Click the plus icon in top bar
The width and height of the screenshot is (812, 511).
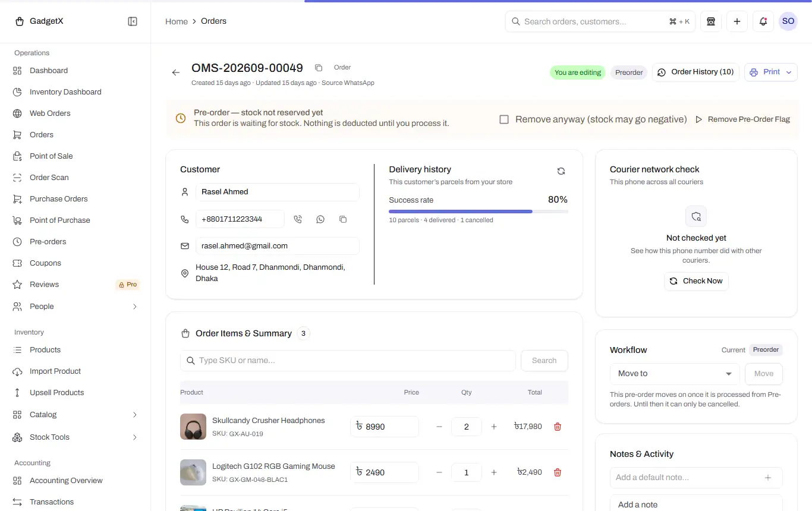[x=737, y=21]
